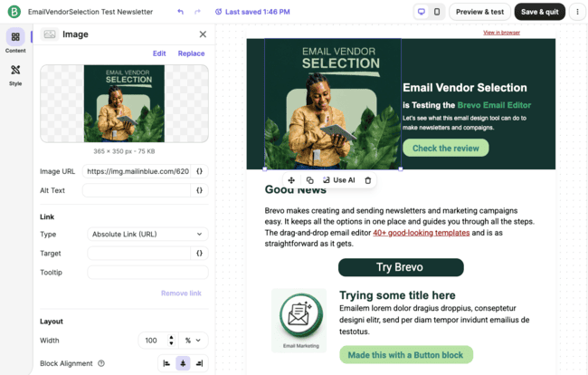Screen dimensions: 588x375
Task: Grab the move handle of image block
Action: pos(291,180)
